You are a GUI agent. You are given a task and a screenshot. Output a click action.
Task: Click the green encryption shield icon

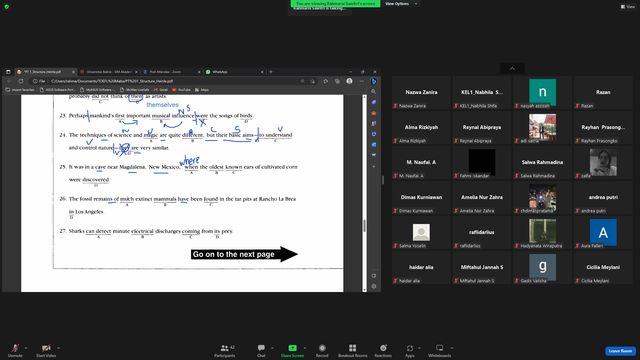7,7
